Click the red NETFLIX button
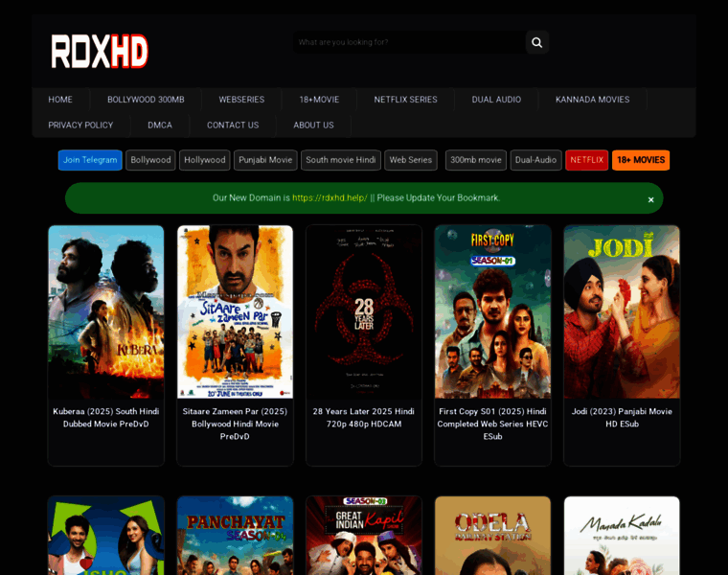This screenshot has width=728, height=575. click(x=587, y=160)
